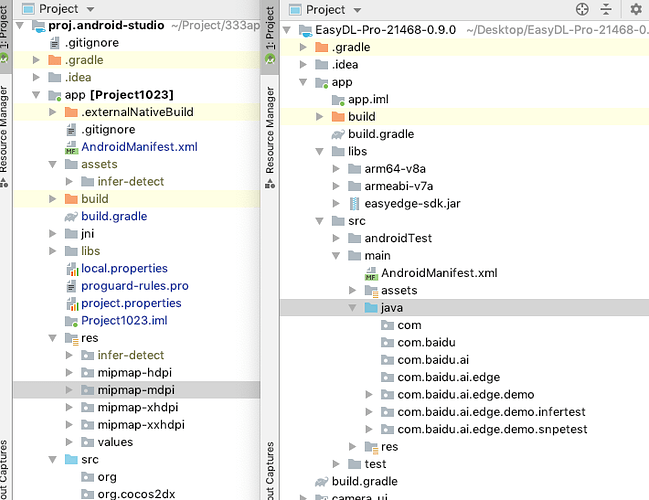Click the proguard-rules.pro file icon
The height and width of the screenshot is (500, 649).
pos(71,286)
